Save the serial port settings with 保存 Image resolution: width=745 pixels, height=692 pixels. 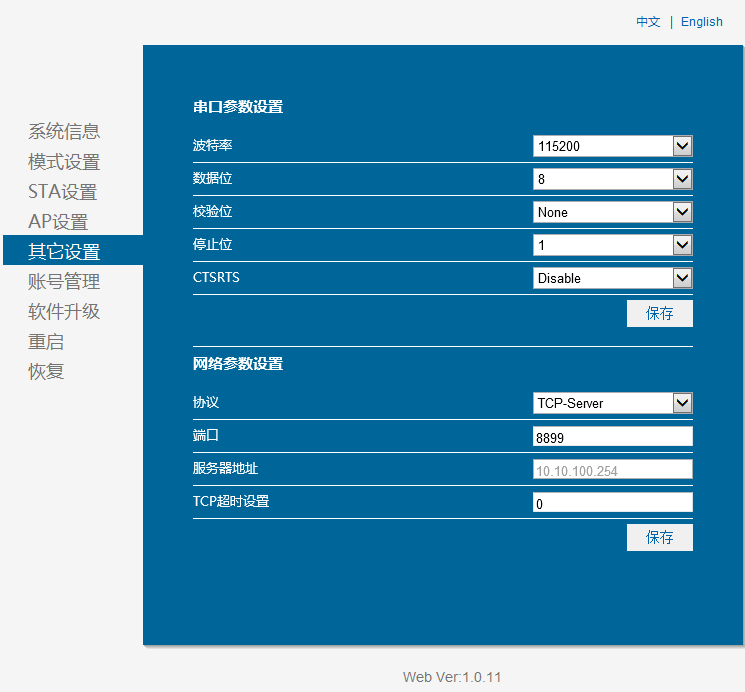[659, 313]
